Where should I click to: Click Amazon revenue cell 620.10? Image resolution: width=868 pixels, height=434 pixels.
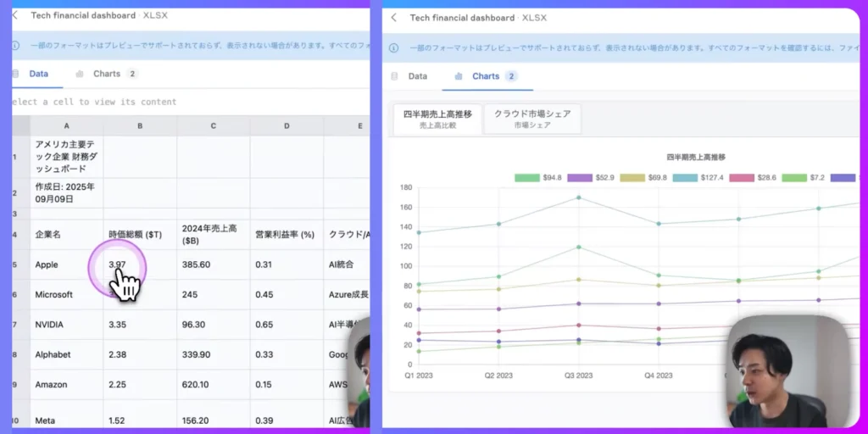[x=213, y=384]
